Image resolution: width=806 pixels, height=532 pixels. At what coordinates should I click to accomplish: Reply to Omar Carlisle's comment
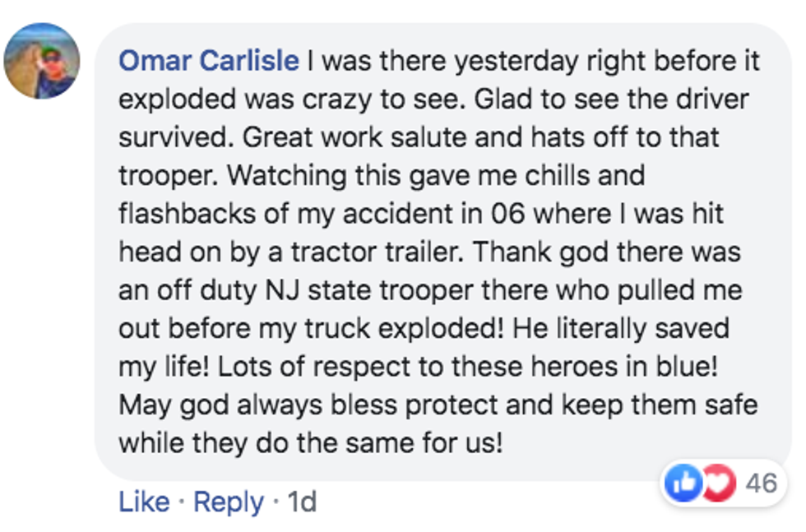[229, 502]
